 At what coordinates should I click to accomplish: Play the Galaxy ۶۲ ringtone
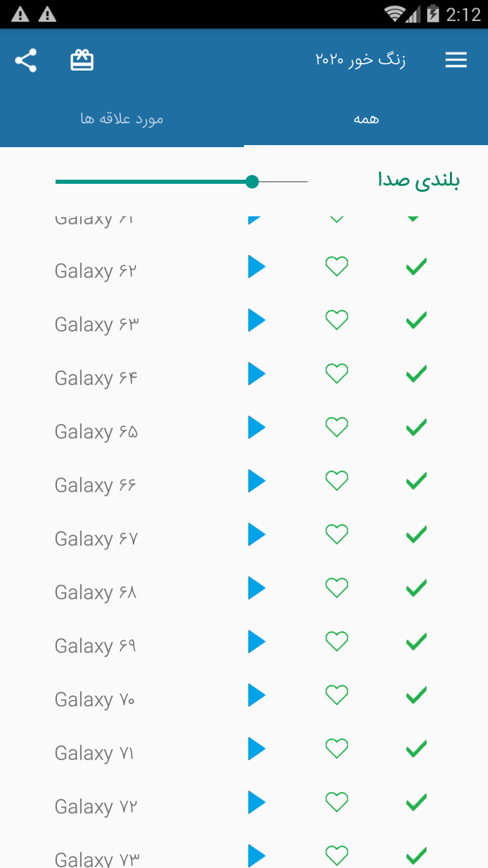coord(256,267)
